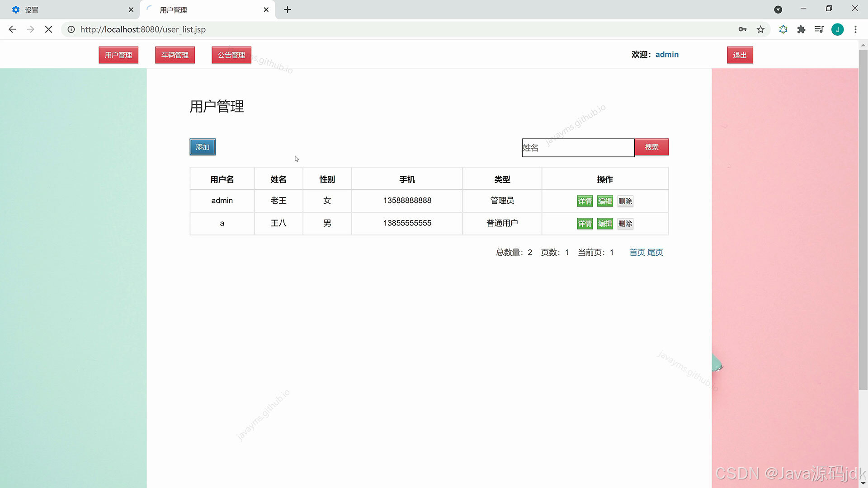This screenshot has height=488, width=868.
Task: Open a new browser tab
Action: point(288,9)
